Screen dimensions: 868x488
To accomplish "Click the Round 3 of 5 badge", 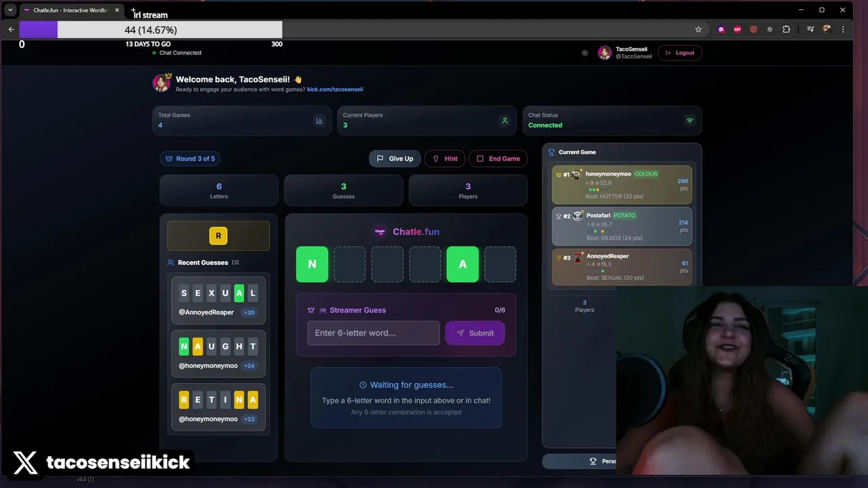I will tap(191, 159).
